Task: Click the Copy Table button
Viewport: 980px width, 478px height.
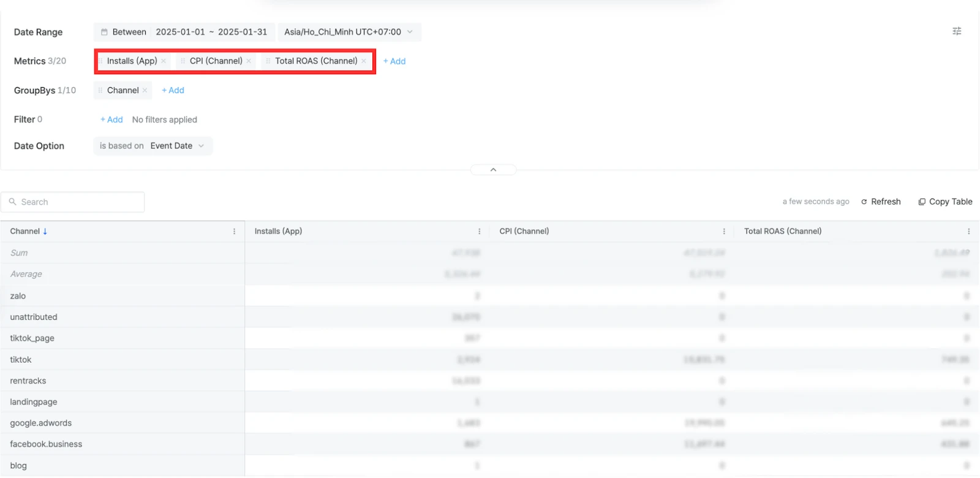Action: tap(945, 202)
